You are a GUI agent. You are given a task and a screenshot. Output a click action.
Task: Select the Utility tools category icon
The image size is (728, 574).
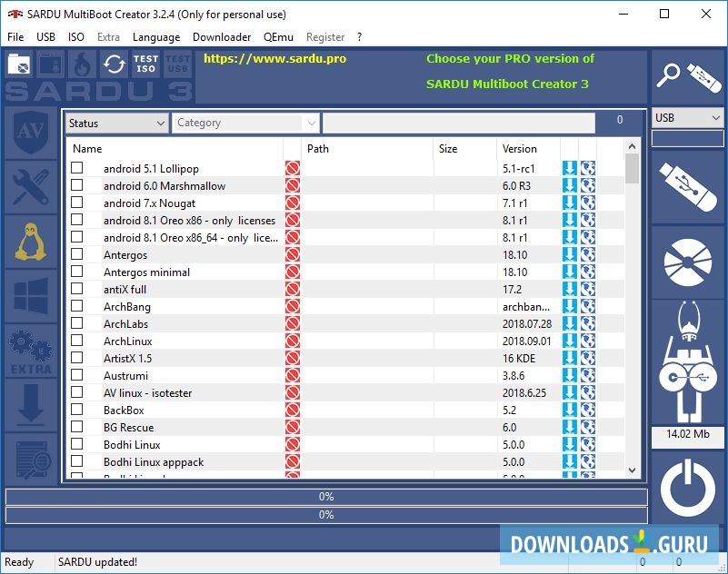[x=30, y=187]
